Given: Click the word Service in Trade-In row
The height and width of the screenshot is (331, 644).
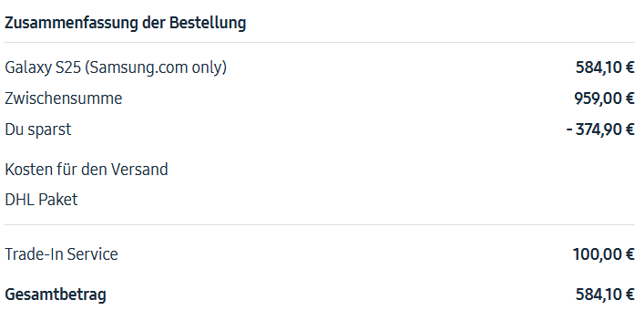Looking at the screenshot, I should (x=92, y=254).
